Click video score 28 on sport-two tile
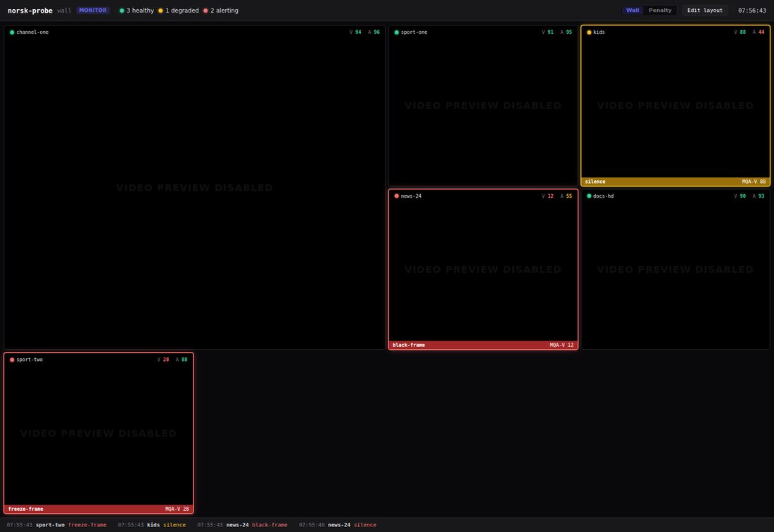Screen dimensions: 774x532 tap(166, 360)
